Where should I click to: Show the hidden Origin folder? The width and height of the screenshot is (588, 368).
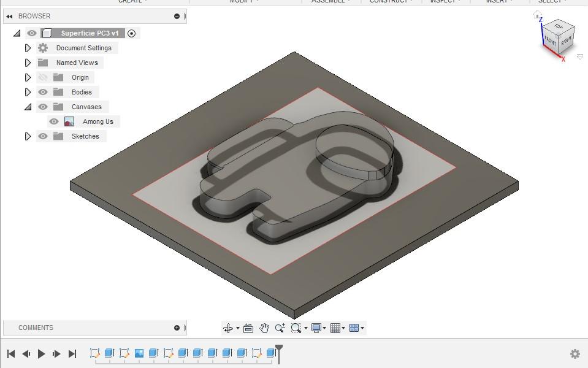coord(43,77)
